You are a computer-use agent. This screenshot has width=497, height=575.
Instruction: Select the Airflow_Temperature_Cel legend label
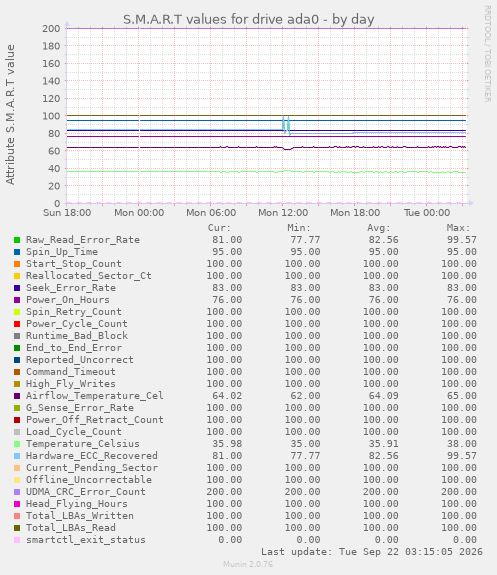(95, 396)
